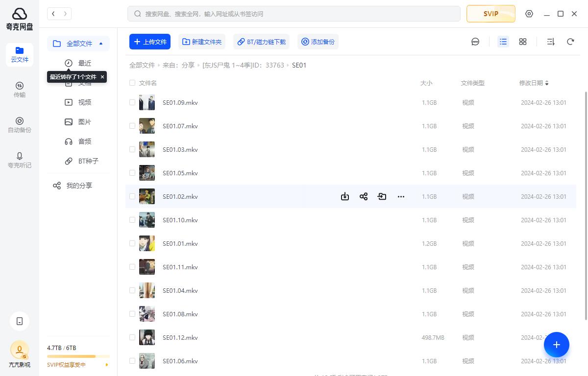Open the 传输 (transfer) panel in sidebar

pos(20,90)
